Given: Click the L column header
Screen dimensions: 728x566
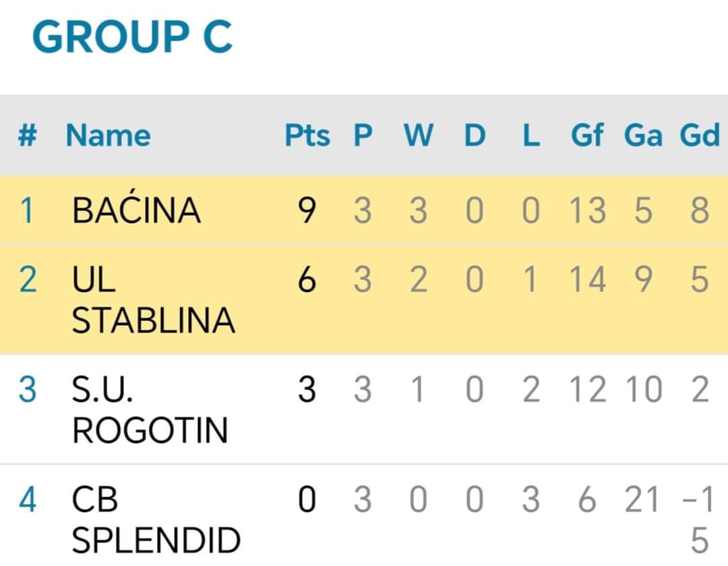Looking at the screenshot, I should pyautogui.click(x=531, y=135).
